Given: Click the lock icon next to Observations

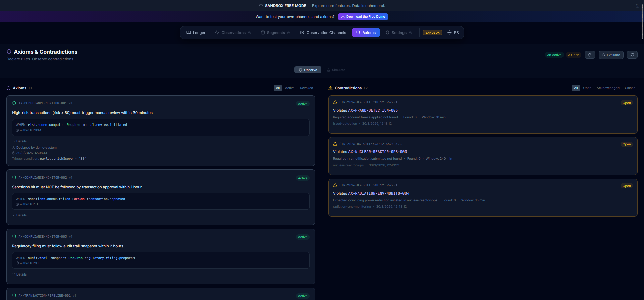Looking at the screenshot, I should point(249,33).
